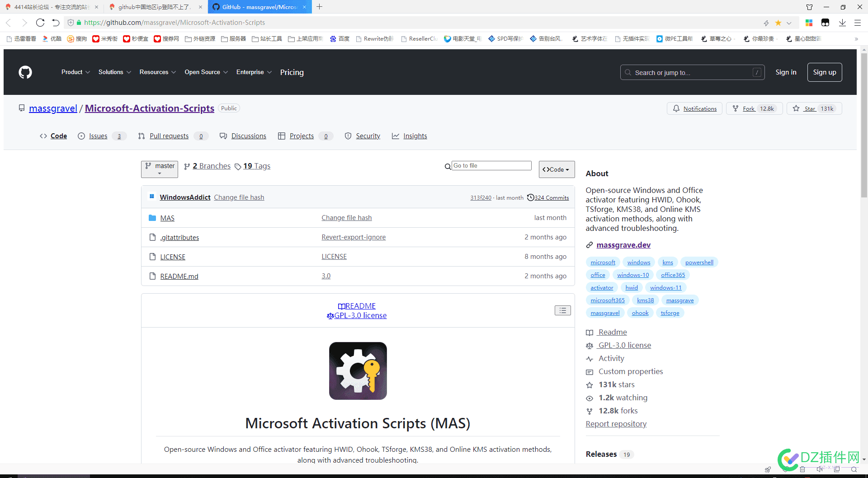Click the Notifications bell button
868x478 pixels.
(x=694, y=108)
